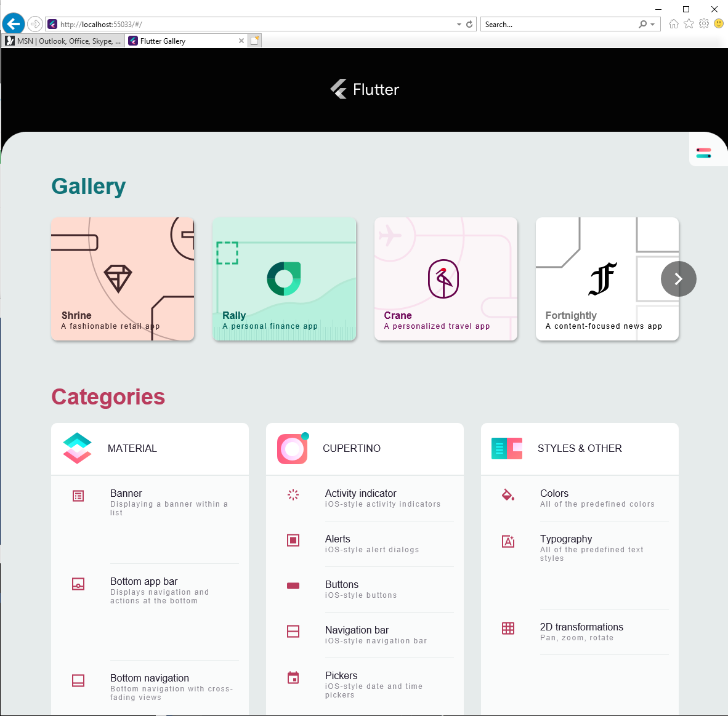This screenshot has height=716, width=728.
Task: Click the Activity indicator spinner icon
Action: (x=293, y=494)
